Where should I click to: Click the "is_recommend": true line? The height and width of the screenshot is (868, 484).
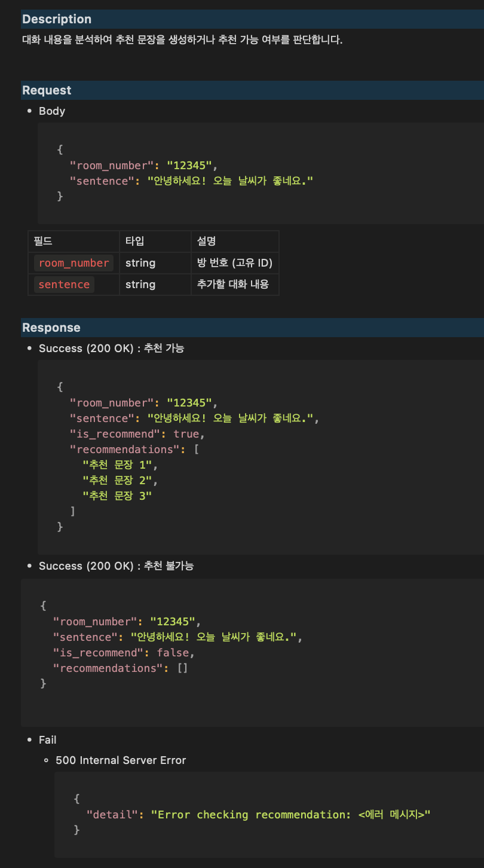point(137,433)
